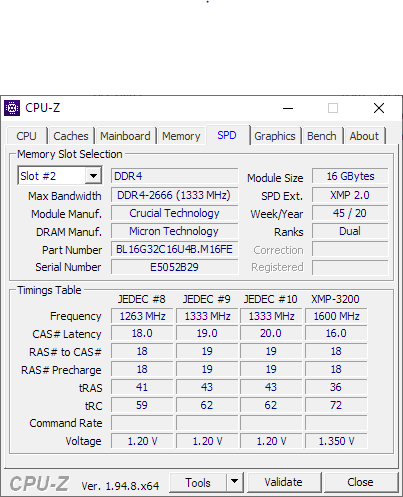Switch to the Bench tab
403x497 pixels.
tap(322, 136)
